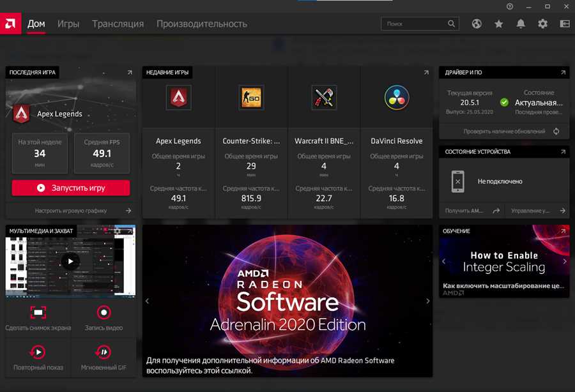Open the help question mark icon
Image resolution: width=575 pixels, height=392 pixels.
[510, 6]
